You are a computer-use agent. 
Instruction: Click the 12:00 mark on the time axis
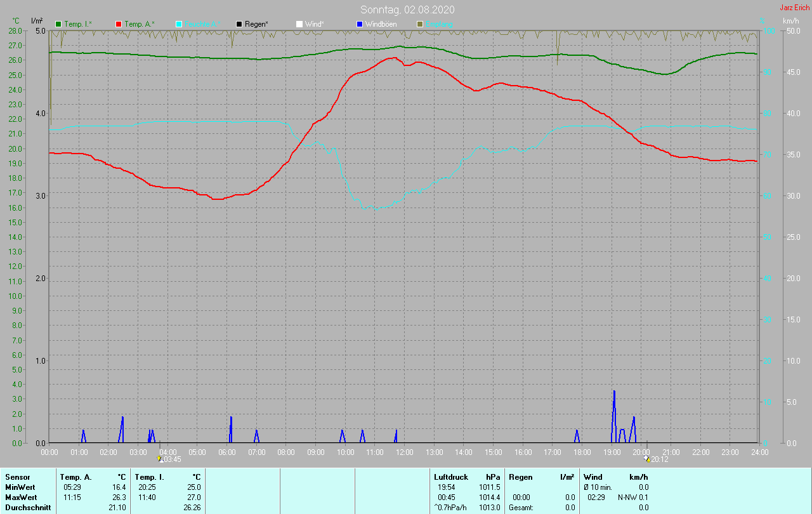click(x=405, y=452)
